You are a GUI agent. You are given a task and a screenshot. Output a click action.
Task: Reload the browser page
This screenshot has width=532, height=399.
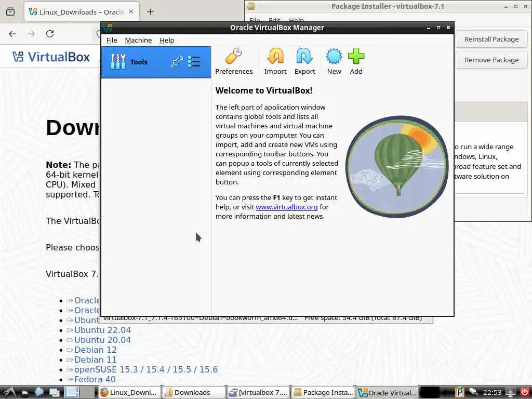tap(50, 34)
